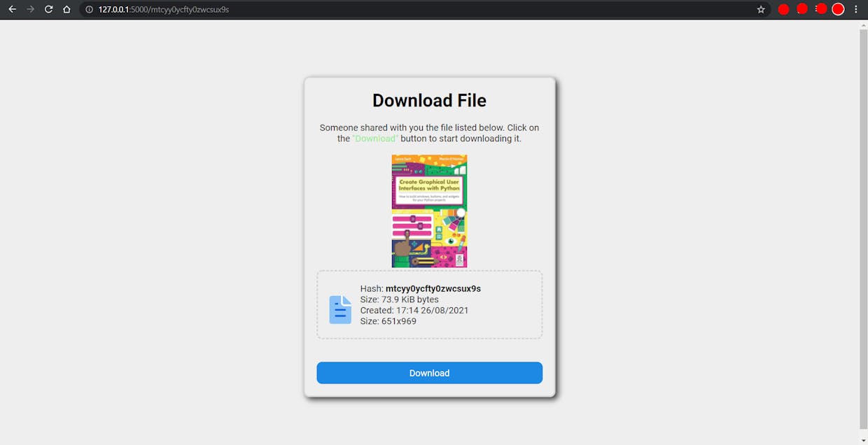The width and height of the screenshot is (868, 445).
Task: Open the browser home page
Action: point(66,9)
